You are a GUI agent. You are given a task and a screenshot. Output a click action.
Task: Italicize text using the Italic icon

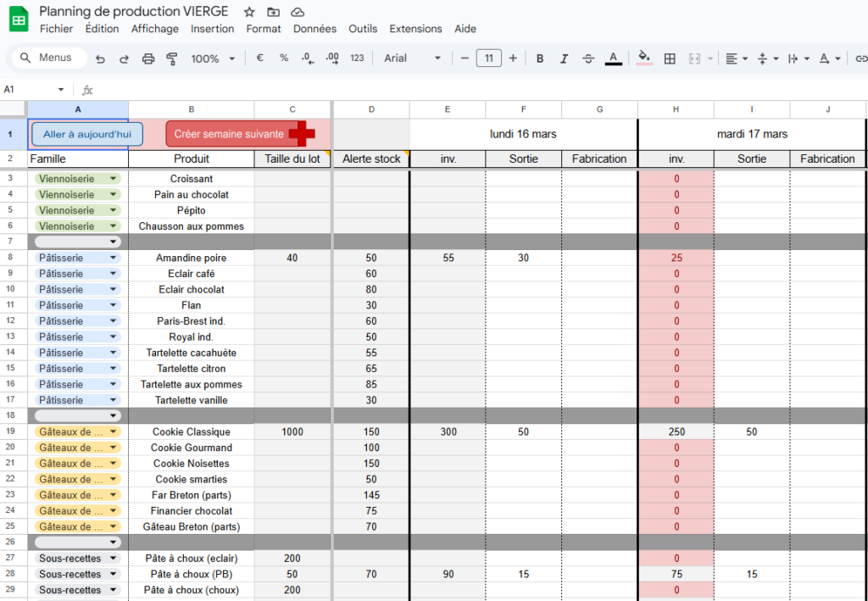[564, 59]
